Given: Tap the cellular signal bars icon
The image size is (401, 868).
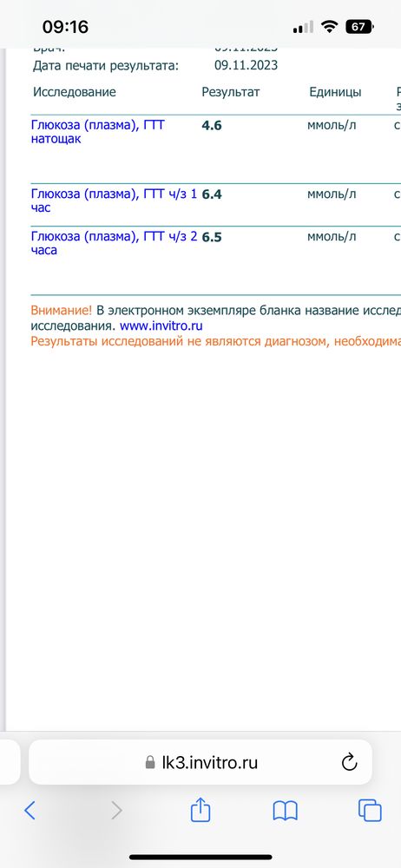Looking at the screenshot, I should point(303,27).
